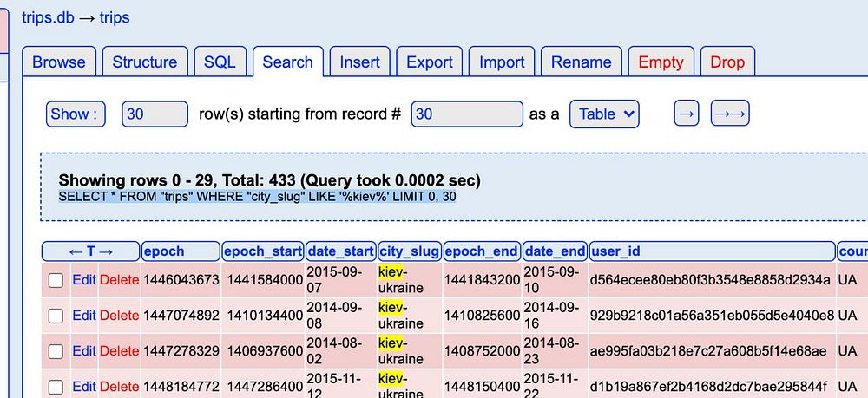Click epoch_start value 1441584000
This screenshot has width=868, height=398.
[x=265, y=280]
